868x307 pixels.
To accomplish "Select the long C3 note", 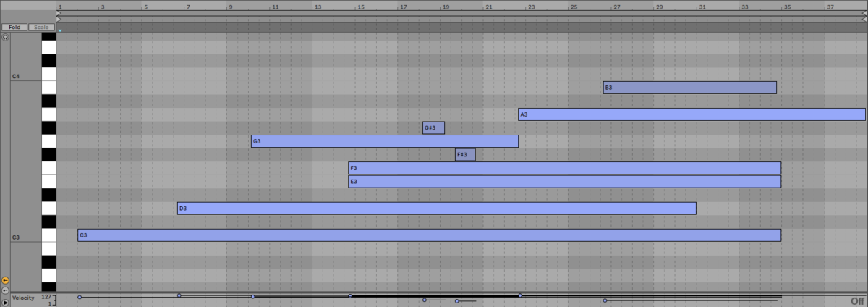I will 430,235.
